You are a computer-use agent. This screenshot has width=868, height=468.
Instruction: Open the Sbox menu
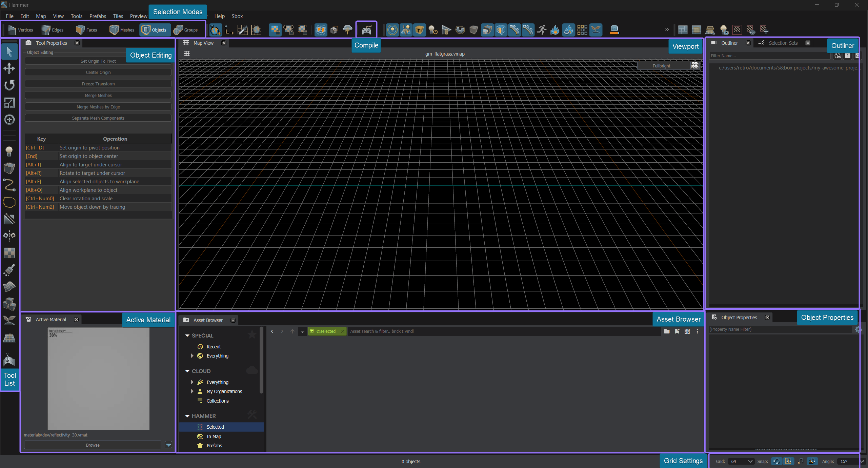click(237, 16)
